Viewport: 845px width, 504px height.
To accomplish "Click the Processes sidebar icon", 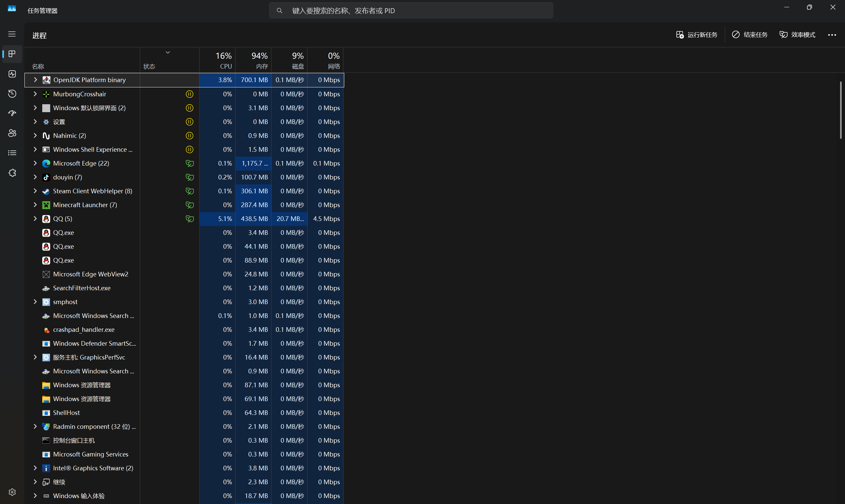I will [x=12, y=54].
